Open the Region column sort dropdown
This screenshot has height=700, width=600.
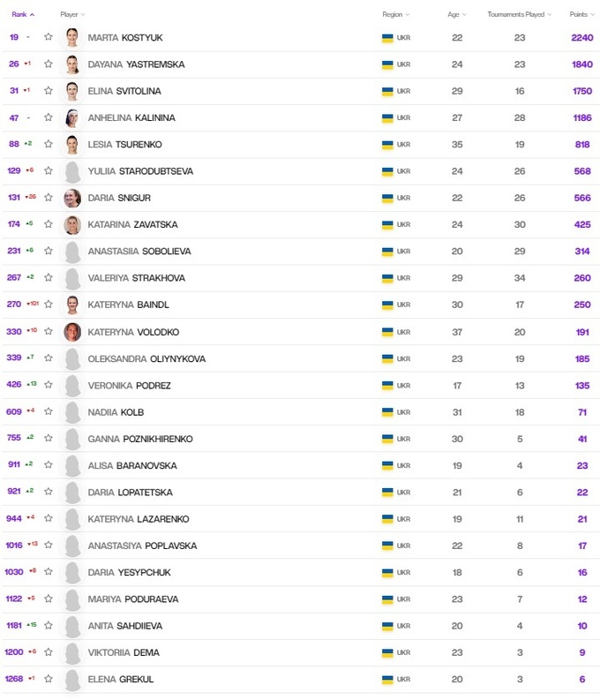point(396,15)
